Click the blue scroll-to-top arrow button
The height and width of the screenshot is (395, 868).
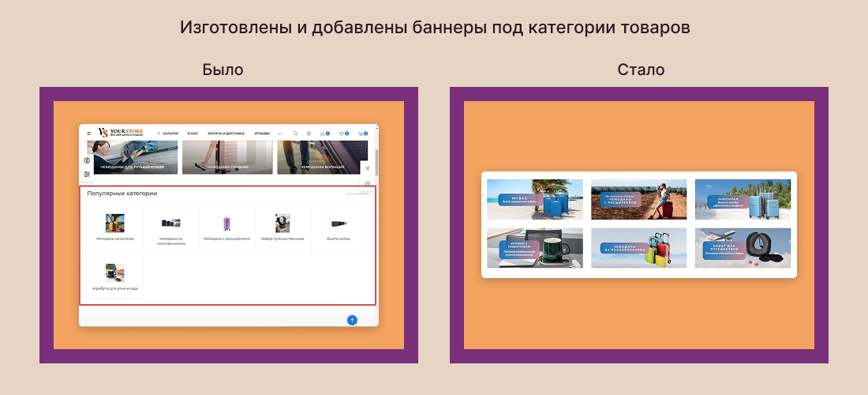point(352,320)
